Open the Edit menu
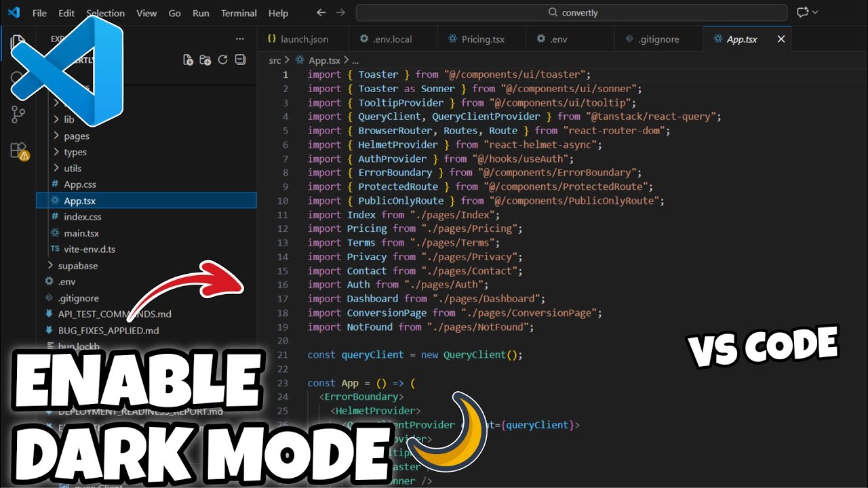868x488 pixels. click(66, 13)
